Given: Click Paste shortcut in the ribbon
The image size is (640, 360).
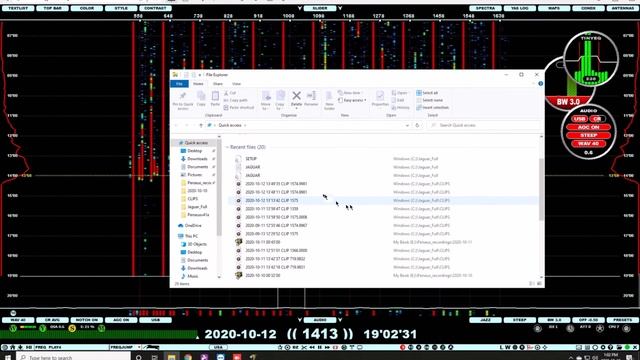Looking at the screenshot, I should (x=239, y=107).
